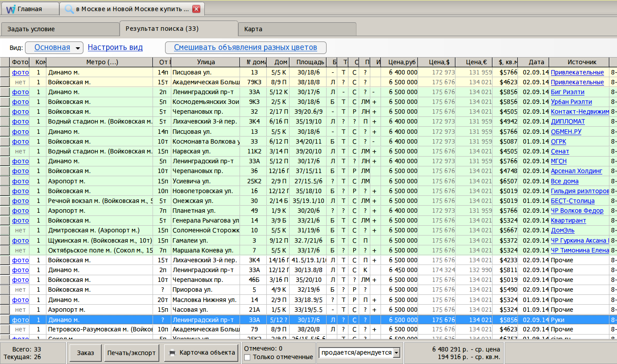This screenshot has height=364, width=617.
Task: Select the Нарвская ул. street cell
Action: 206,151
